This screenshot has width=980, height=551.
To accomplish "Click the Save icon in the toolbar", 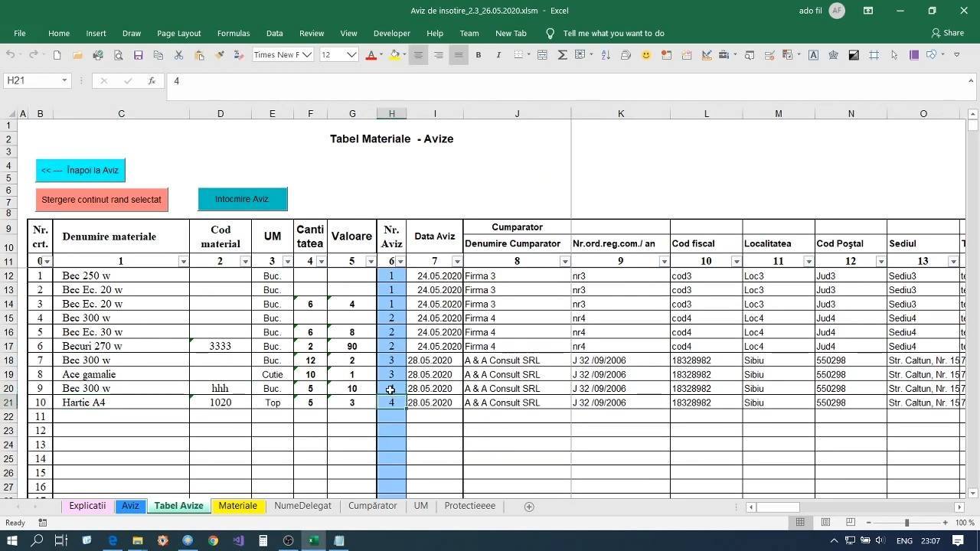I will pyautogui.click(x=139, y=55).
